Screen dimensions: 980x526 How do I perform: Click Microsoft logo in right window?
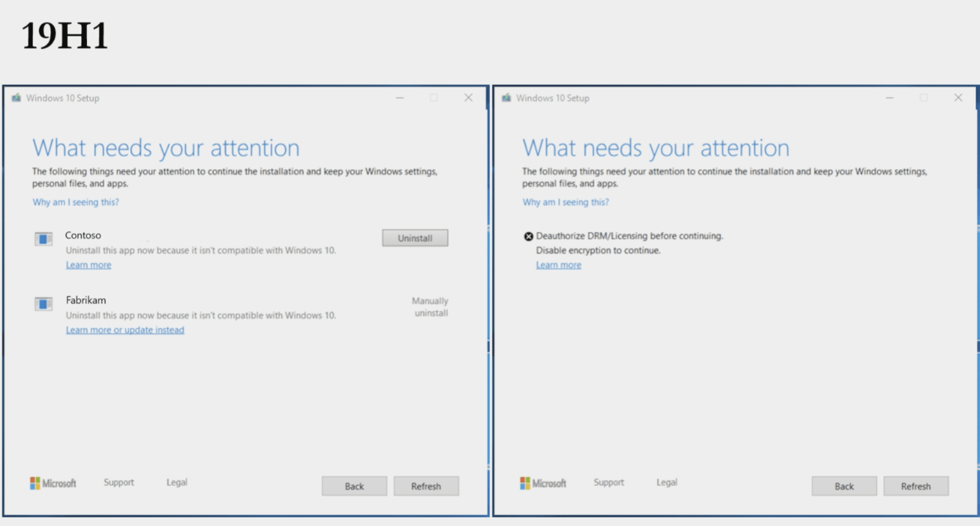[543, 483]
